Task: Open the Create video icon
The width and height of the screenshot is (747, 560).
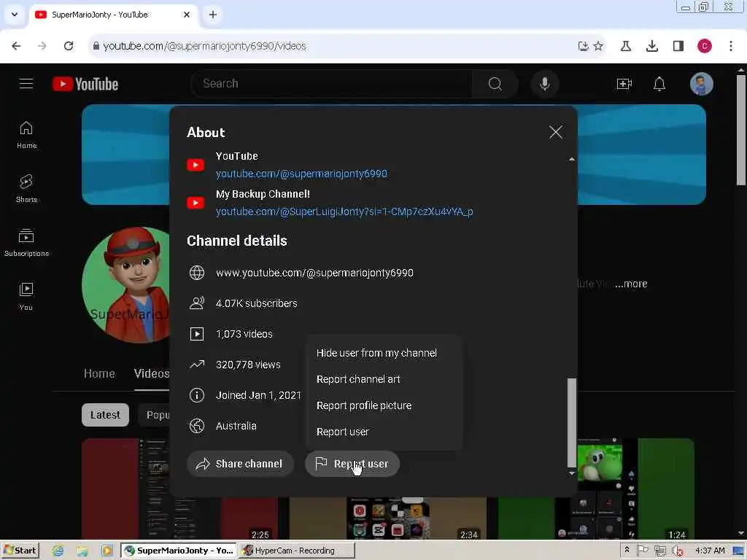Action: tap(624, 84)
